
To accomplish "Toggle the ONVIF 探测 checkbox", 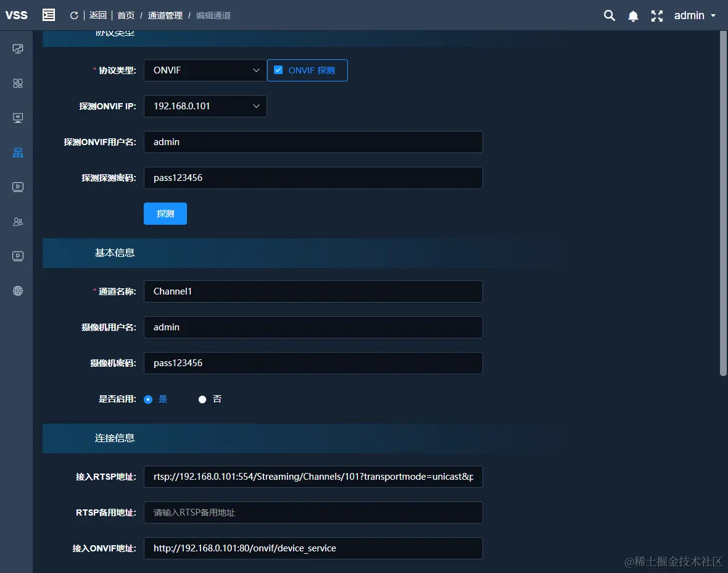I will click(278, 70).
